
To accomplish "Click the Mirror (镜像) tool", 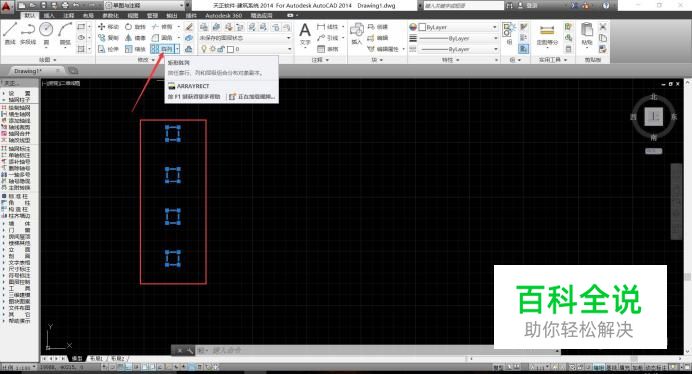I will click(135, 38).
